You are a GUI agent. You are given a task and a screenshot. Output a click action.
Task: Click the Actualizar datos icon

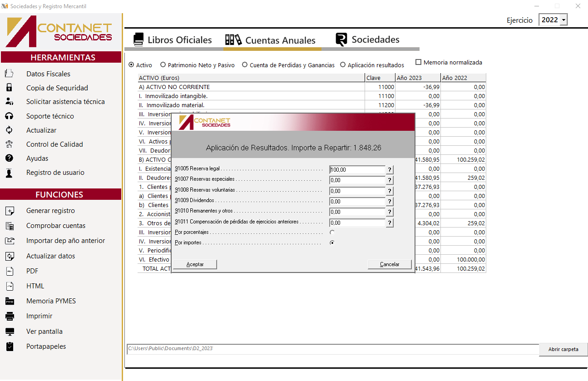[10, 256]
